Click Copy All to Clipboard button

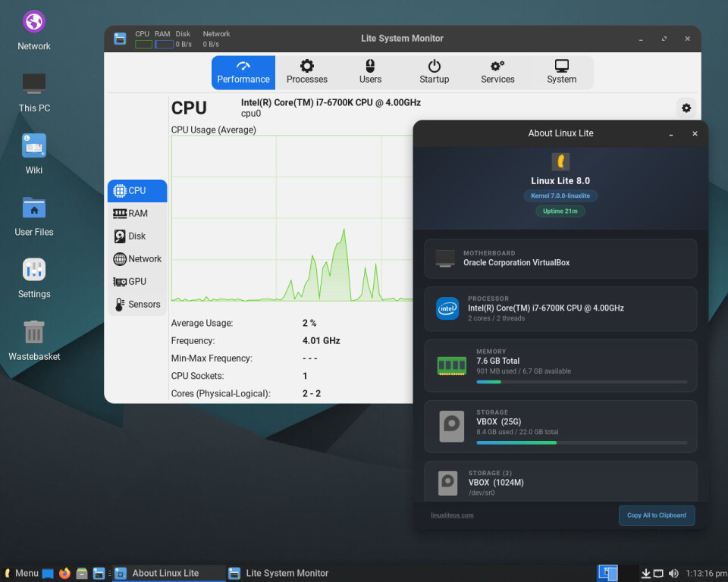point(657,515)
